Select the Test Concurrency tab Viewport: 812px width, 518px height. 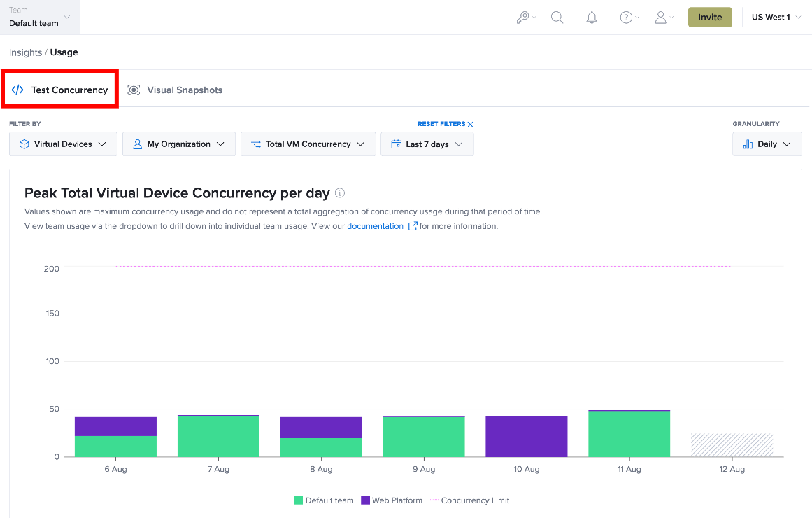click(59, 90)
